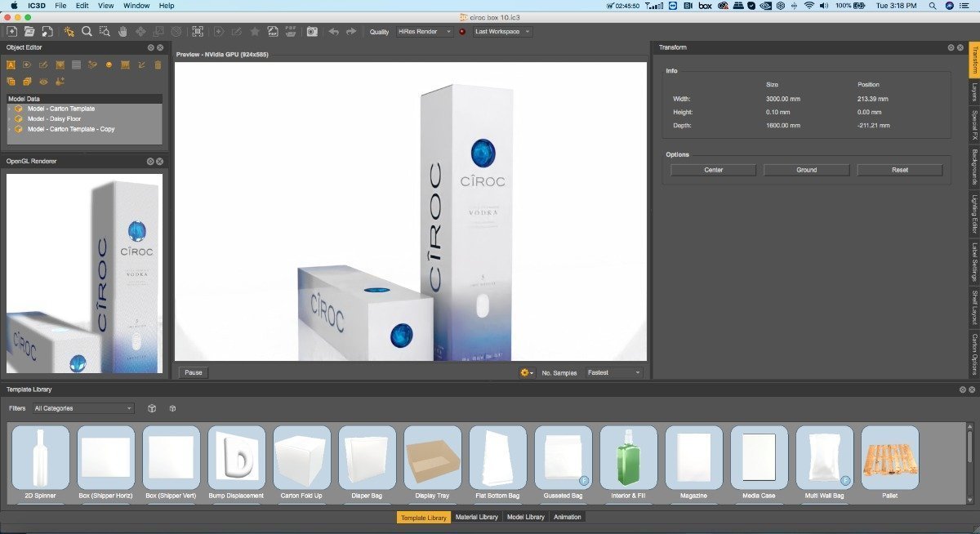Click the orange sphere icon in Object Editor
The image size is (980, 534).
coord(109,65)
